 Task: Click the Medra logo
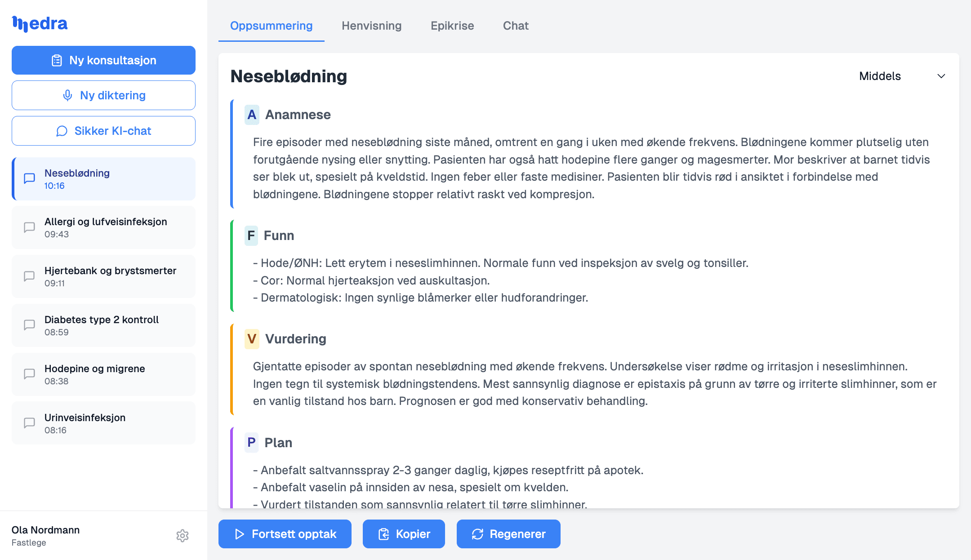(x=40, y=23)
